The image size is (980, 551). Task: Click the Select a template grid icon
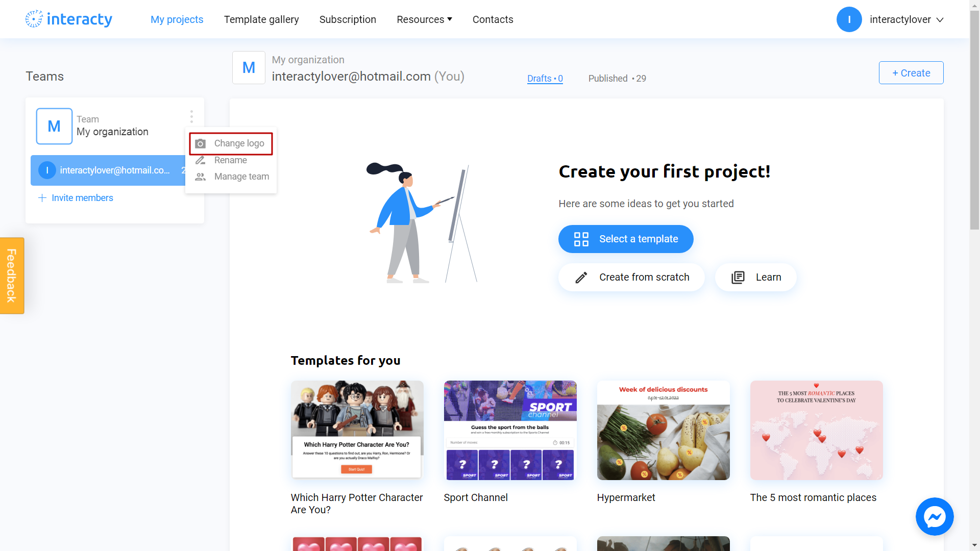[581, 239]
